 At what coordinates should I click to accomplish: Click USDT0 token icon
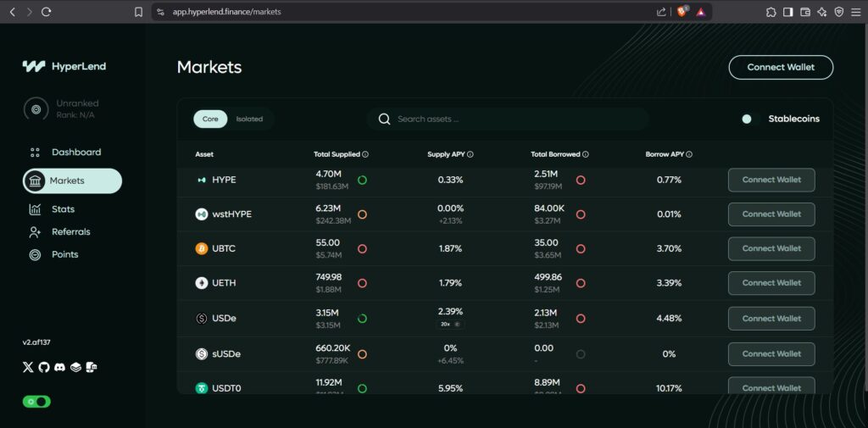(x=202, y=388)
